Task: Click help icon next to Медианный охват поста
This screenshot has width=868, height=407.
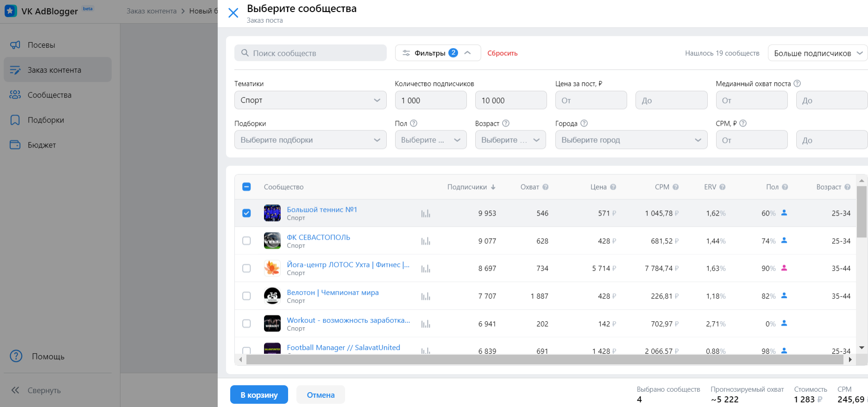Action: [x=797, y=83]
